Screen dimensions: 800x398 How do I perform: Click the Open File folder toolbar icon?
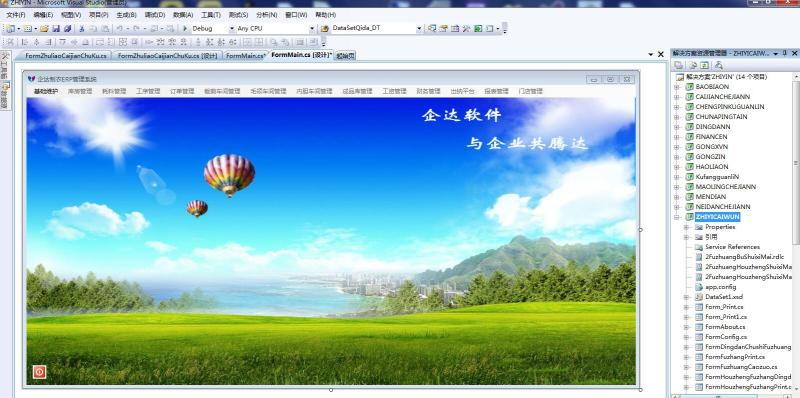[x=44, y=29]
